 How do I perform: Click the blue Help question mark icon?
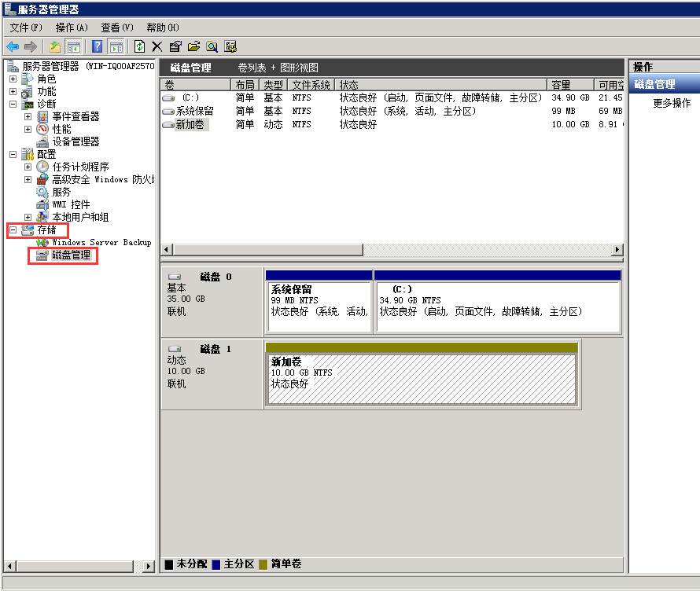(x=98, y=46)
